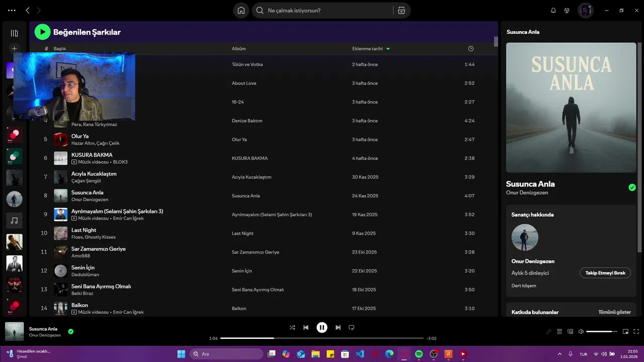The width and height of the screenshot is (644, 362).
Task: Skip to the next track
Action: click(338, 327)
